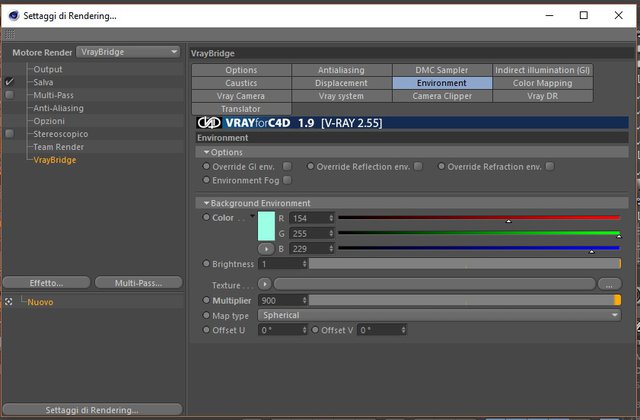Collapse the Background Environment section
This screenshot has width=640, height=420.
[207, 203]
